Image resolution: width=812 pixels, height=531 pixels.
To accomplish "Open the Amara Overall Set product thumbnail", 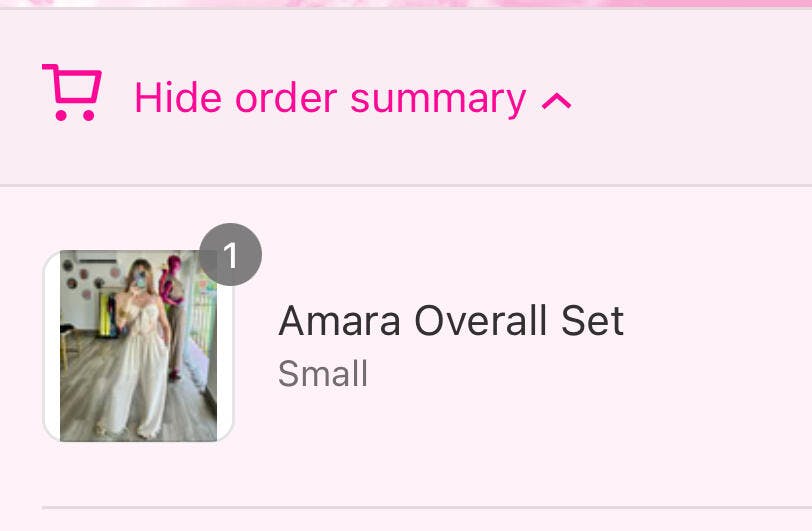I will pyautogui.click(x=138, y=345).
